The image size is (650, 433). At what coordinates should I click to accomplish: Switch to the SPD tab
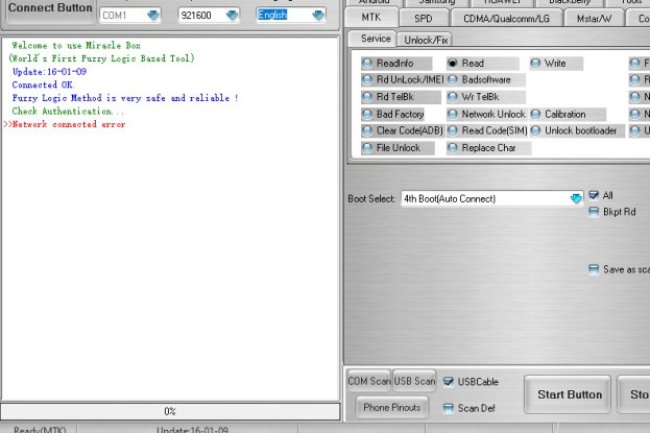pyautogui.click(x=423, y=18)
